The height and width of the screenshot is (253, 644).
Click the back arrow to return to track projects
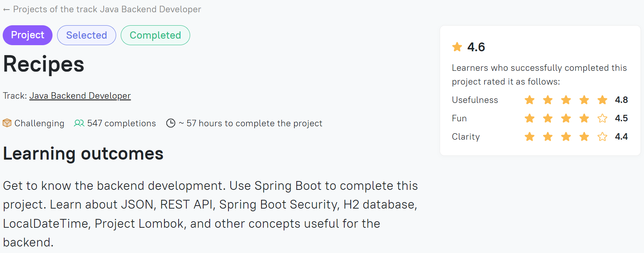pos(6,9)
